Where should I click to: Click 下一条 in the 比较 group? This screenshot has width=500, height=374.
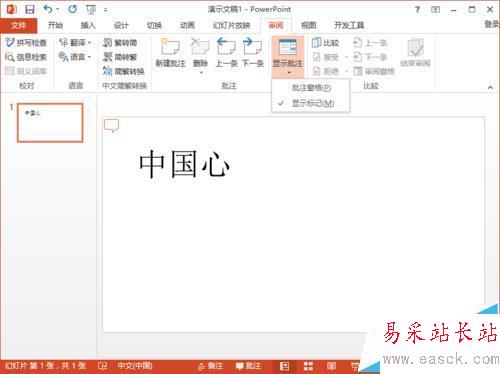(x=370, y=57)
